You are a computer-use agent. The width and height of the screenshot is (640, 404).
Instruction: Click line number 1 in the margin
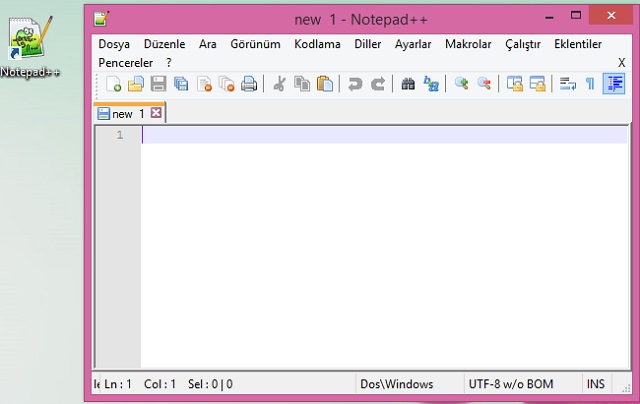click(x=120, y=135)
